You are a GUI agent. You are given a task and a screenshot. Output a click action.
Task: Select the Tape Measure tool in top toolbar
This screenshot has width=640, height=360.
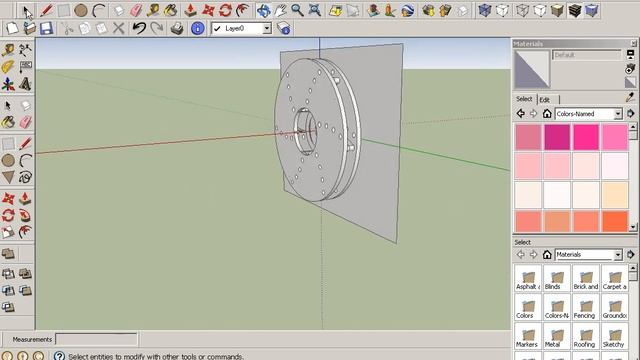pyautogui.click(x=153, y=10)
